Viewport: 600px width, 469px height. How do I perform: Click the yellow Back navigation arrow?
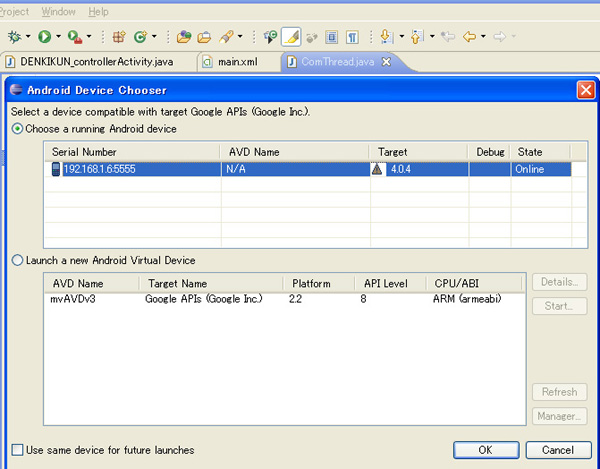470,37
